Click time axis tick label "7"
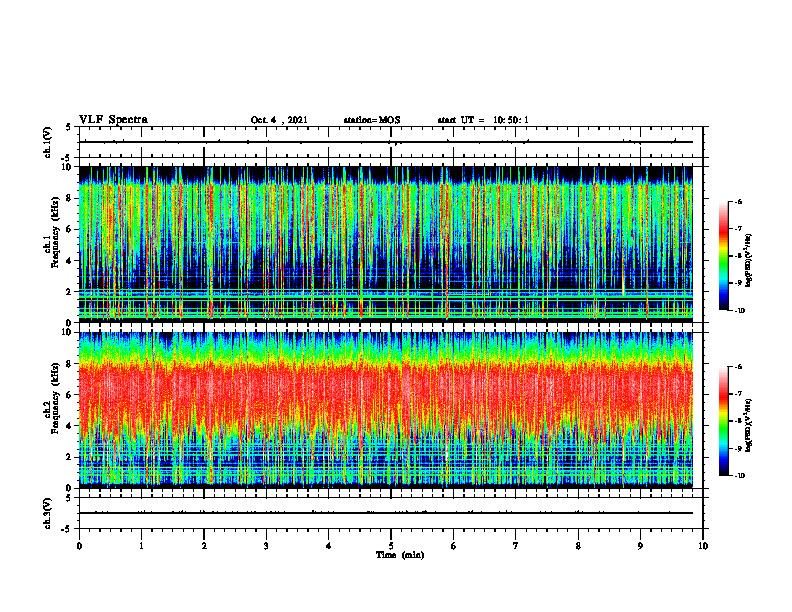The height and width of the screenshot is (612, 792). click(x=515, y=546)
